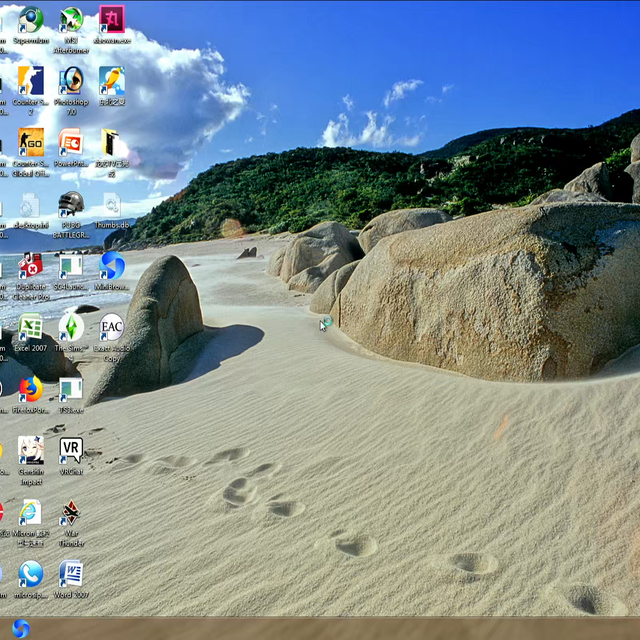Image resolution: width=640 pixels, height=640 pixels.
Task: Select the yellow folder icon on the desktop
Action: click(x=111, y=142)
